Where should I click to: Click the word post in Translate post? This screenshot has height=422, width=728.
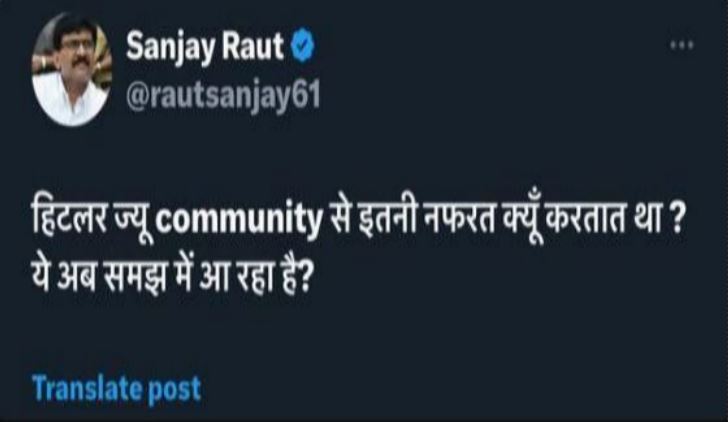click(x=176, y=387)
